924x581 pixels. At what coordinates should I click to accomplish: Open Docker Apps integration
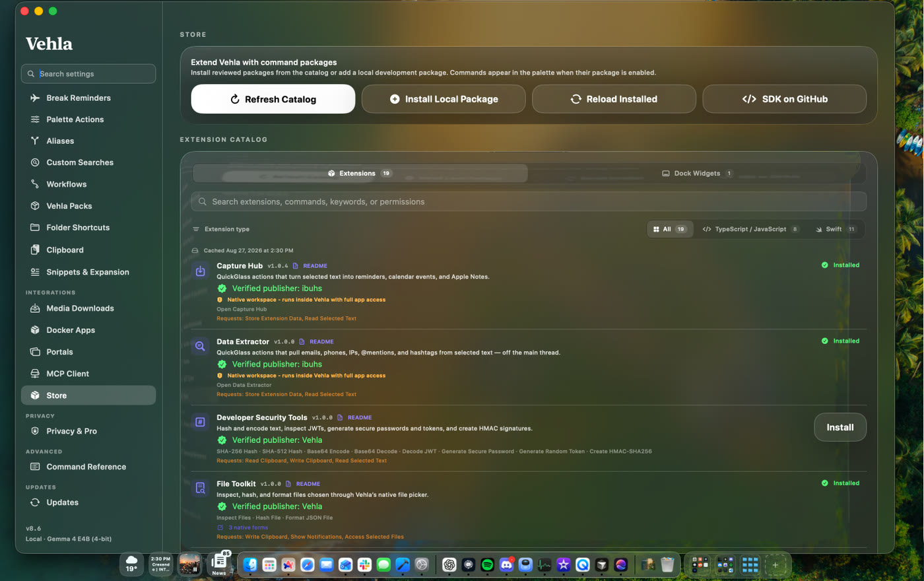click(88, 330)
